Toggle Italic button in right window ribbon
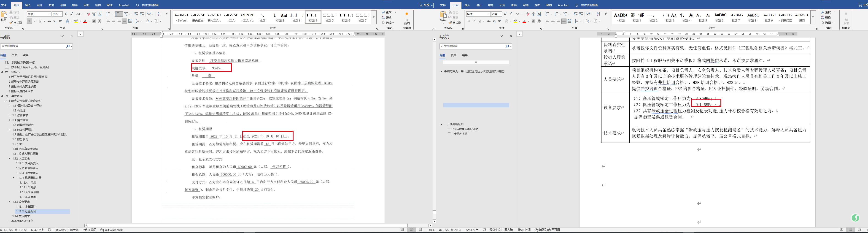The image size is (868, 233). [x=474, y=21]
